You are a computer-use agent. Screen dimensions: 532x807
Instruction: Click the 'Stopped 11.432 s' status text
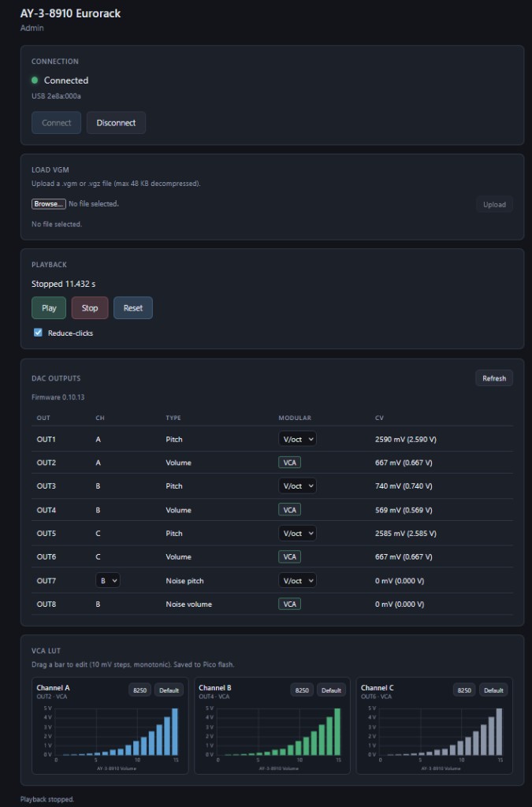coord(63,284)
